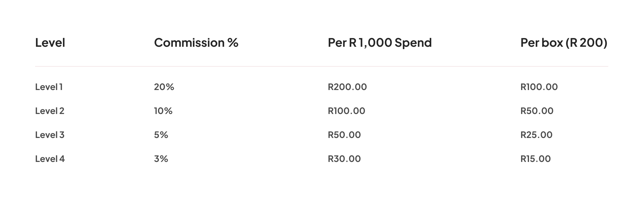Click the 3% commission cell
The width and height of the screenshot is (644, 197).
pyautogui.click(x=161, y=159)
